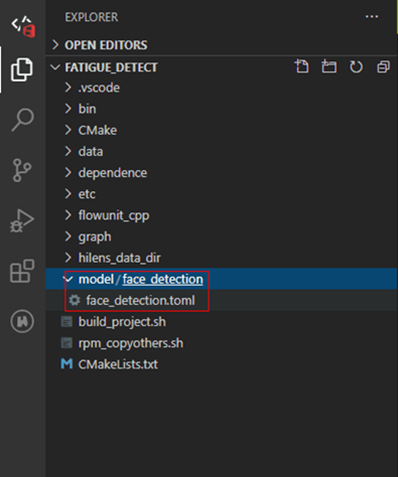
Task: Expand the data folder
Action: tap(68, 151)
